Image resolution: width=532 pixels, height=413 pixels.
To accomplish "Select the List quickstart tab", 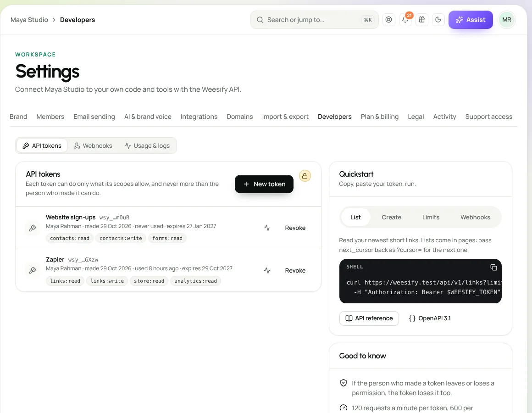I will point(355,217).
